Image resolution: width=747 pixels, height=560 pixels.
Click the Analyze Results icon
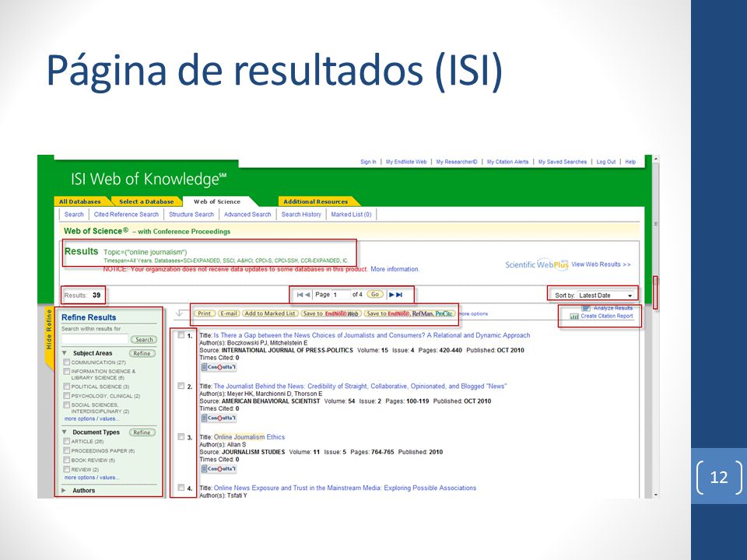(586, 308)
